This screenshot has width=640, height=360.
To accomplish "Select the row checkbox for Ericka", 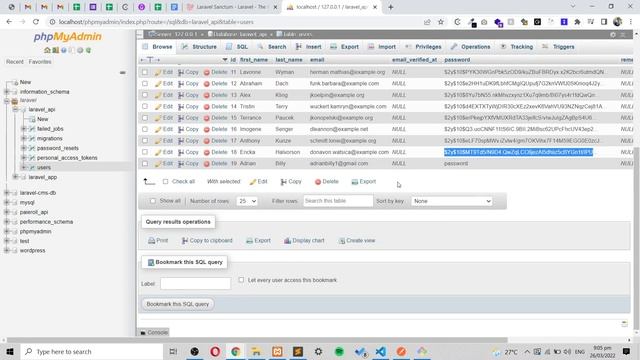I will (145, 152).
